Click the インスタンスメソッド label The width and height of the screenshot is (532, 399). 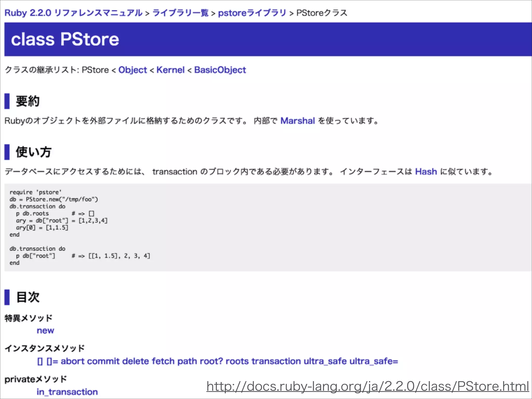point(45,348)
